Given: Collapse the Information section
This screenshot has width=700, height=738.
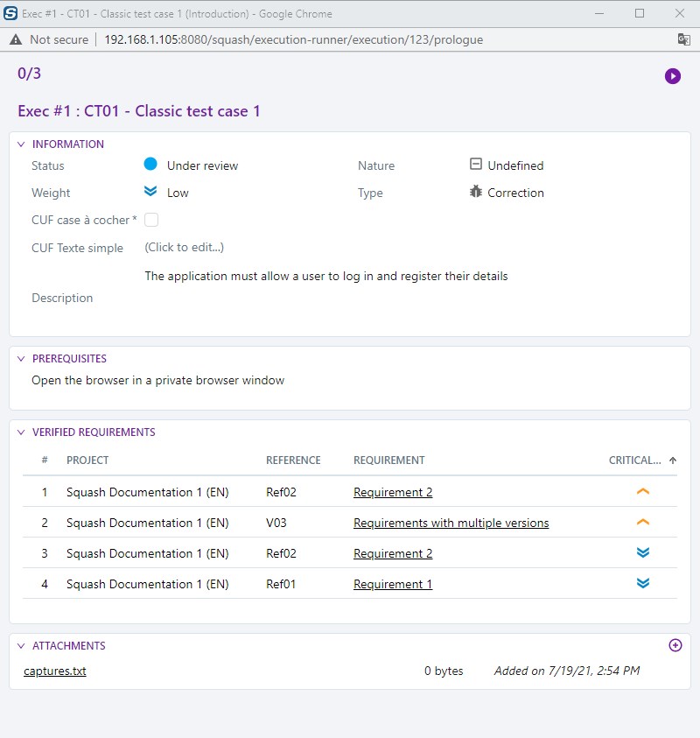Looking at the screenshot, I should point(21,144).
